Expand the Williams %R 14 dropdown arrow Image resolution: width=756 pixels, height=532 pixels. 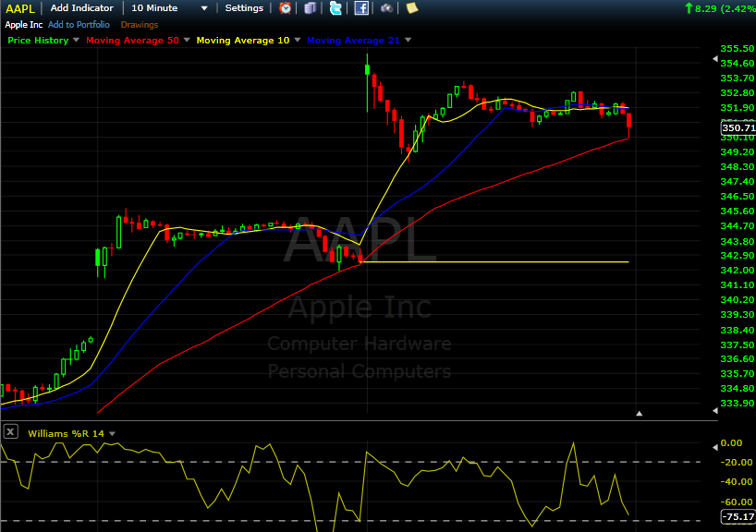point(112,434)
